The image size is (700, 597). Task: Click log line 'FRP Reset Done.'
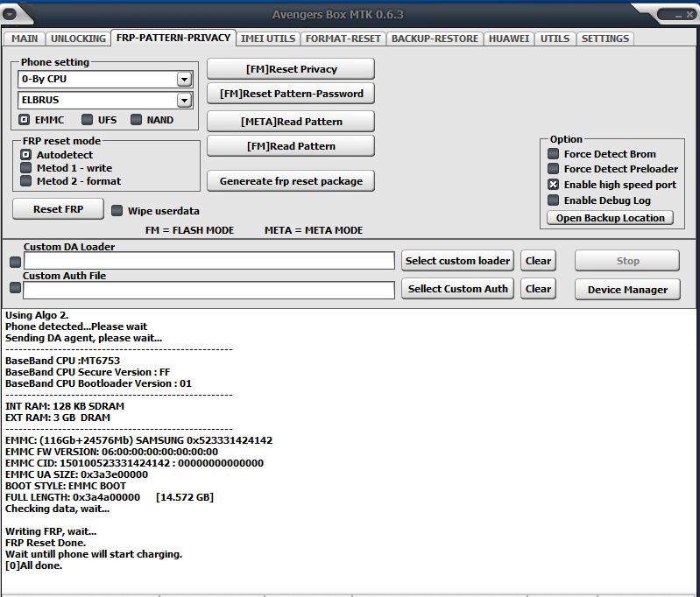point(46,543)
